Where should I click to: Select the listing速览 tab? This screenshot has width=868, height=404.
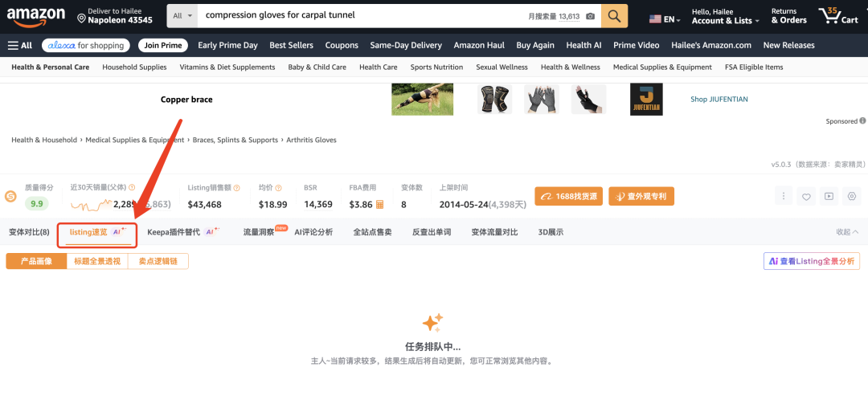point(98,232)
